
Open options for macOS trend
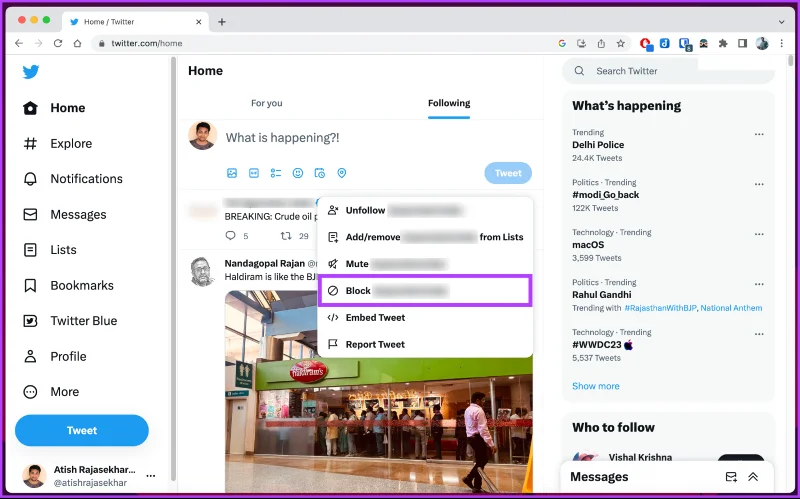click(x=759, y=234)
